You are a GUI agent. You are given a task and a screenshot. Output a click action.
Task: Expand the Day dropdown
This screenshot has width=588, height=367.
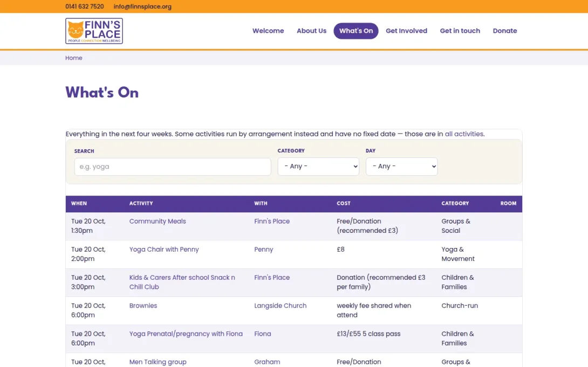tap(402, 167)
